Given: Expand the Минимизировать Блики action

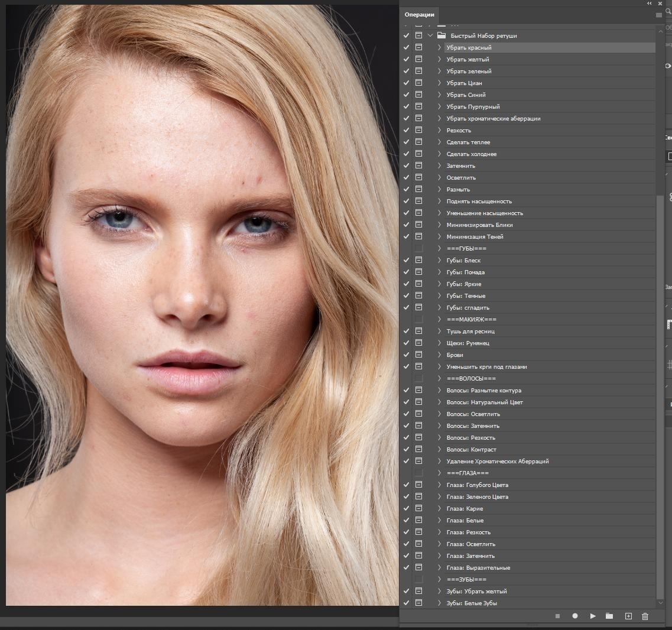Looking at the screenshot, I should 439,225.
